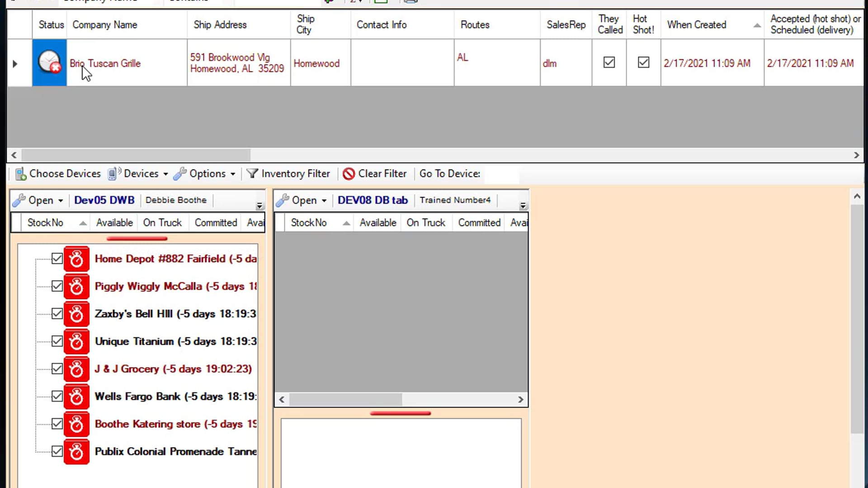868x488 pixels.
Task: Click the up arrow of the devices area scrollbar
Action: [857, 196]
